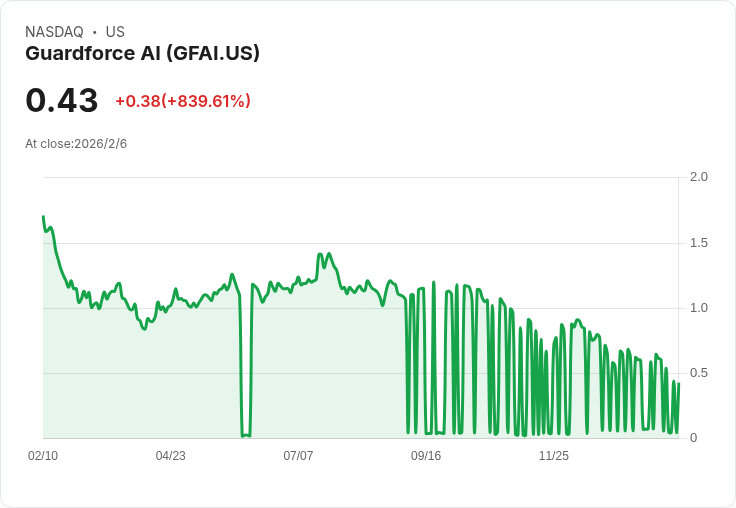This screenshot has height=508, width=736.
Task: Click the chart line's final point at right end
Action: (x=678, y=384)
